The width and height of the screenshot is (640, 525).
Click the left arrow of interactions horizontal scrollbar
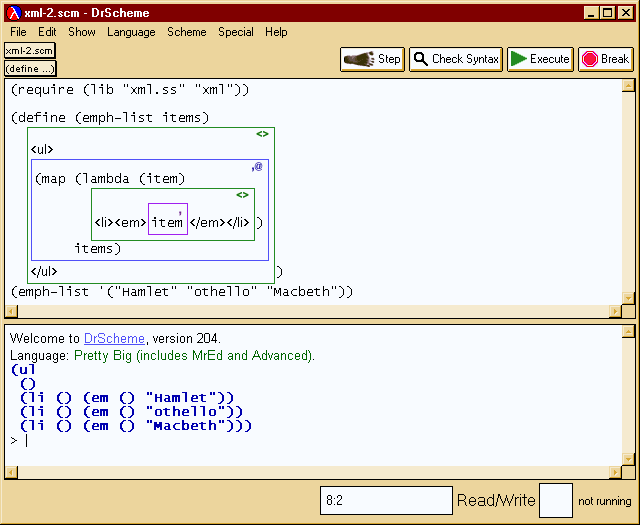[11, 472]
